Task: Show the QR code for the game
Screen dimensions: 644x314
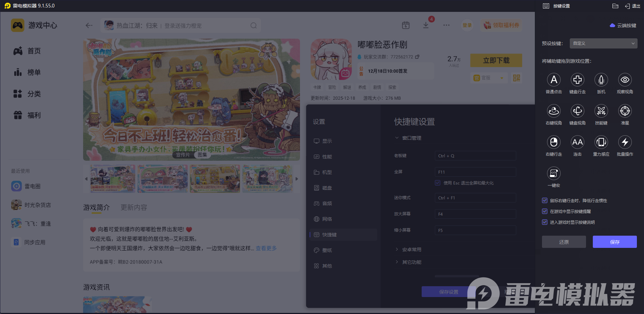Action: tap(517, 78)
